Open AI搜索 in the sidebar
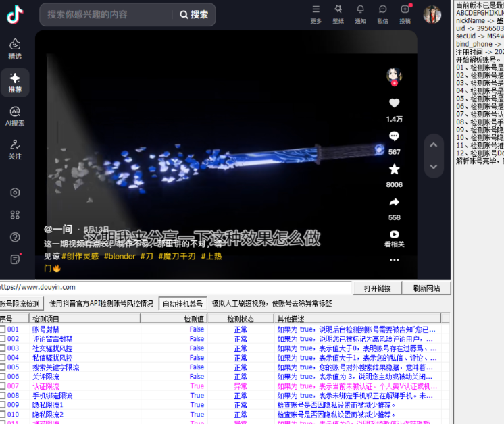This screenshot has height=424, width=504. tap(15, 115)
